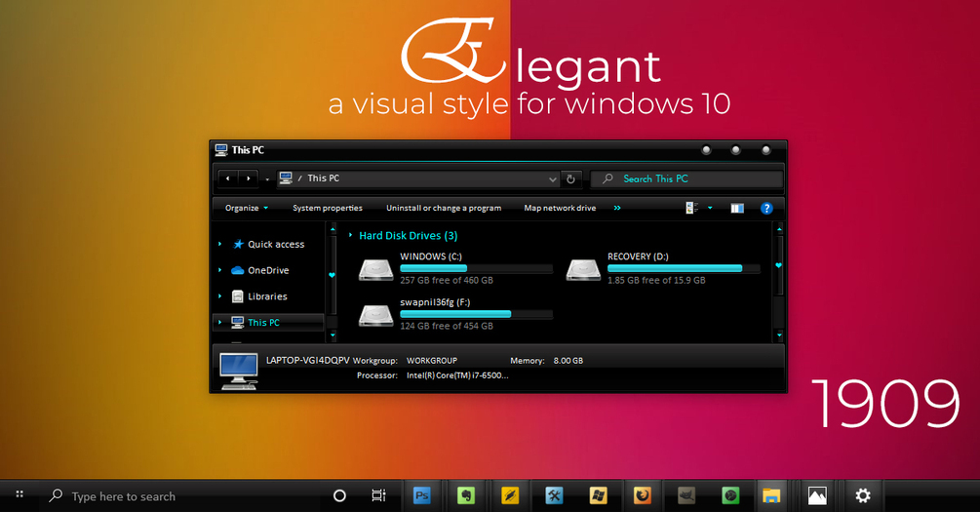Launch Evernote from the taskbar
Image resolution: width=980 pixels, height=512 pixels.
(x=466, y=495)
